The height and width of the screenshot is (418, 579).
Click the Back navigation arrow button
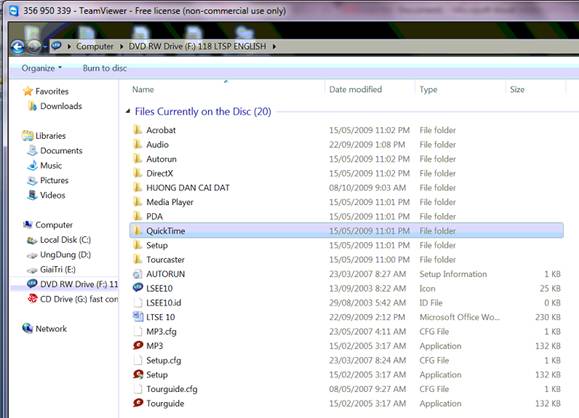pos(17,47)
